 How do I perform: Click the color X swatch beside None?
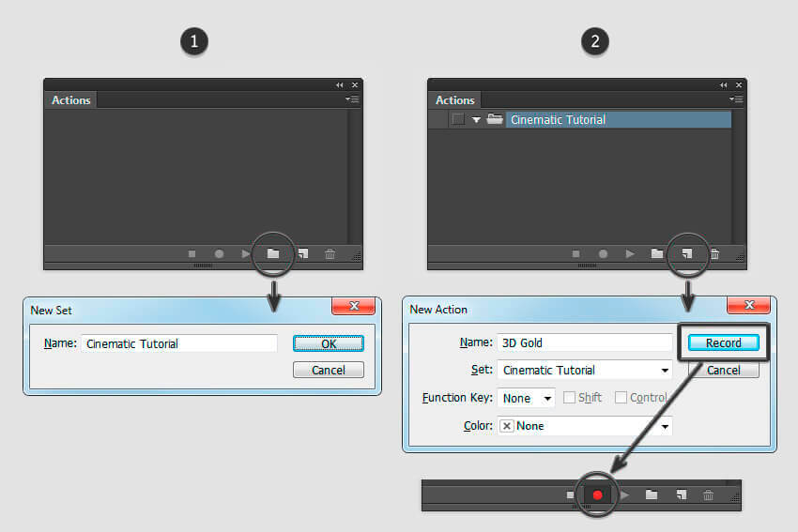(x=506, y=426)
